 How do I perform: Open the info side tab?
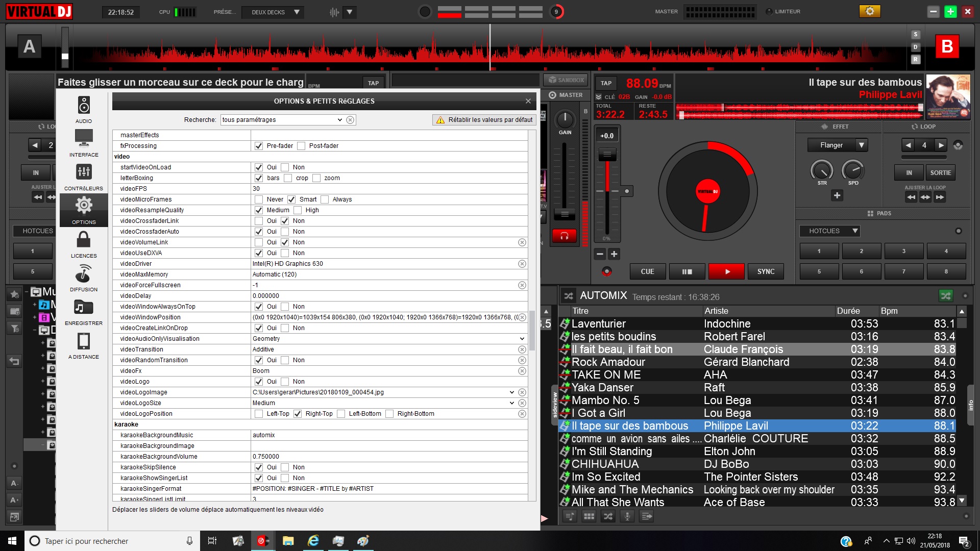pyautogui.click(x=970, y=406)
